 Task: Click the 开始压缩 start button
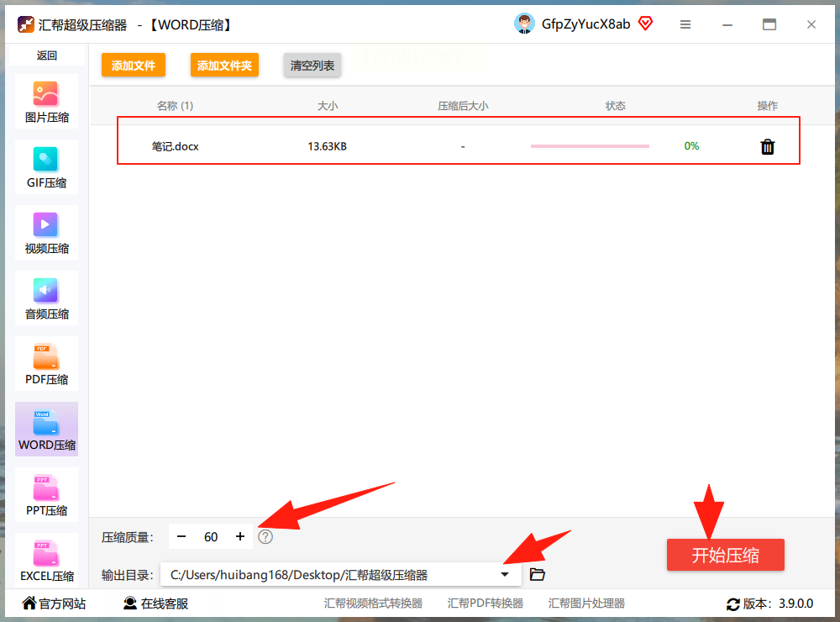coord(726,555)
